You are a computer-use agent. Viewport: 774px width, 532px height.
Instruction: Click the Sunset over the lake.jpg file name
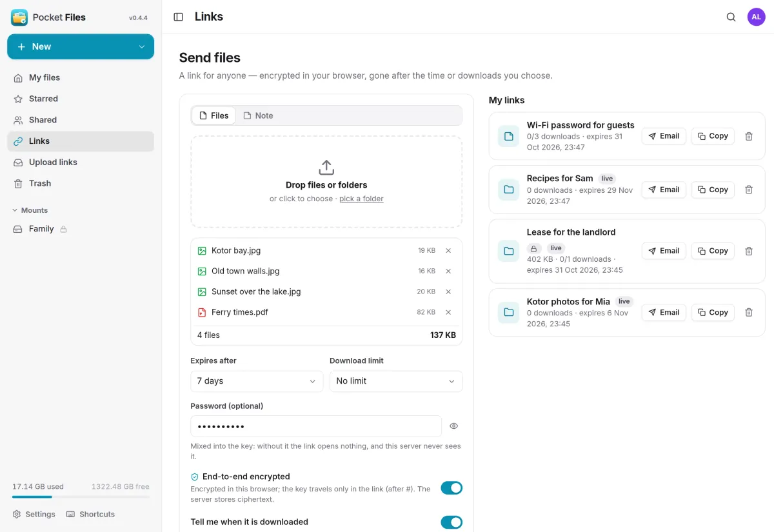coord(256,291)
